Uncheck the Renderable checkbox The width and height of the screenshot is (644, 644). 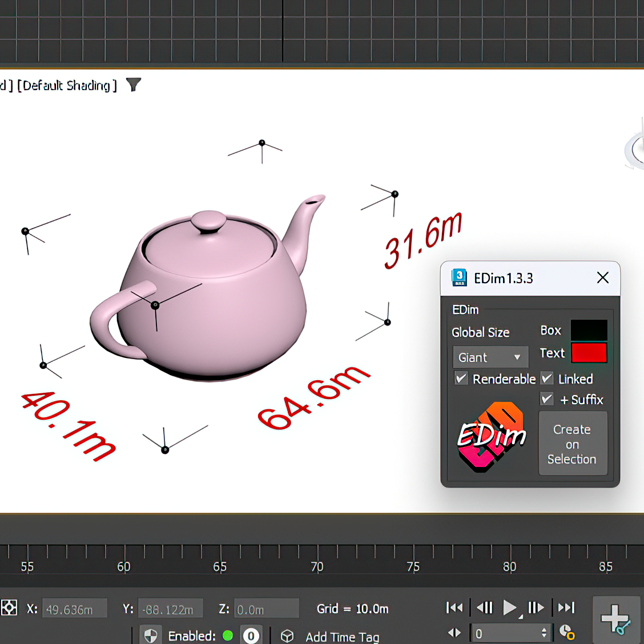pyautogui.click(x=461, y=379)
